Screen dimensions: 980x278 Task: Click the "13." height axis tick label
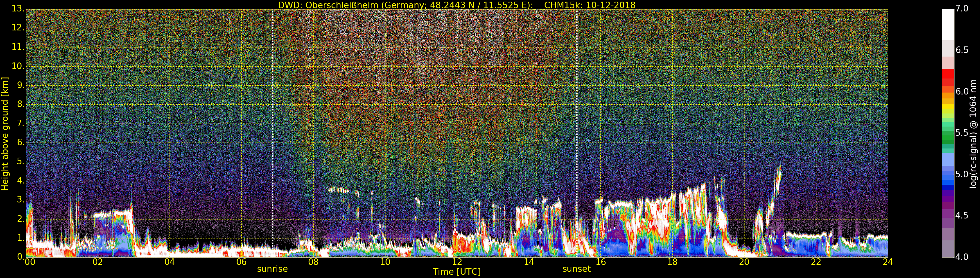click(x=18, y=9)
